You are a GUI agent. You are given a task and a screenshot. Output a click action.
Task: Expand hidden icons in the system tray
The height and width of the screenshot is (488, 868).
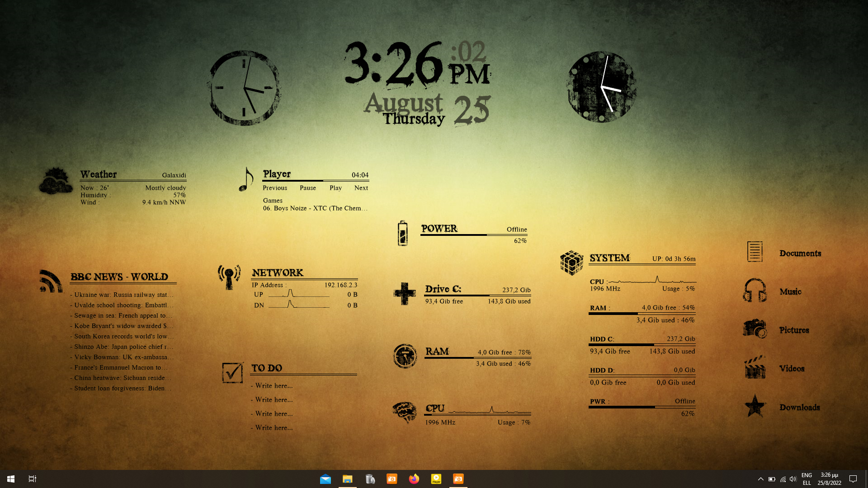tap(761, 479)
